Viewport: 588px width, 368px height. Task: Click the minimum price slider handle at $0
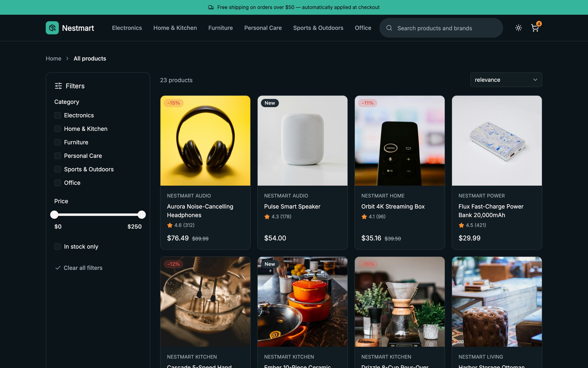[x=54, y=215]
